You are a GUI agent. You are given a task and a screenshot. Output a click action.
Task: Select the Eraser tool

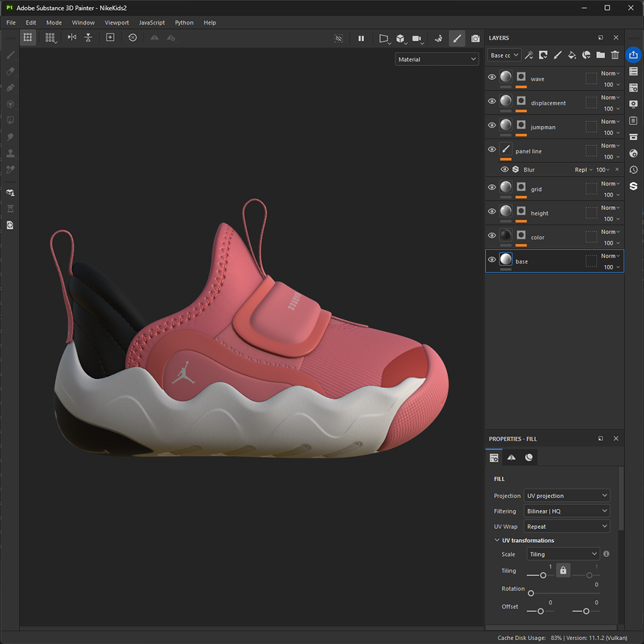click(x=10, y=72)
